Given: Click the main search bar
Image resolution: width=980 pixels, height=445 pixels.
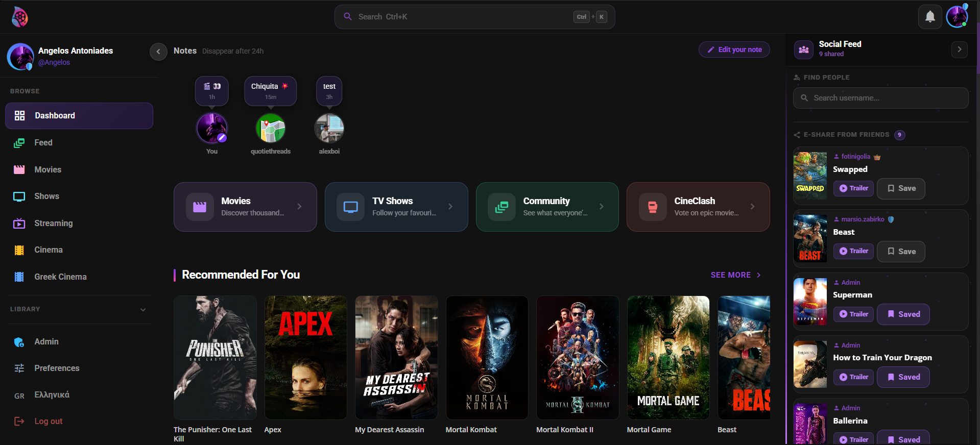Looking at the screenshot, I should pos(475,17).
